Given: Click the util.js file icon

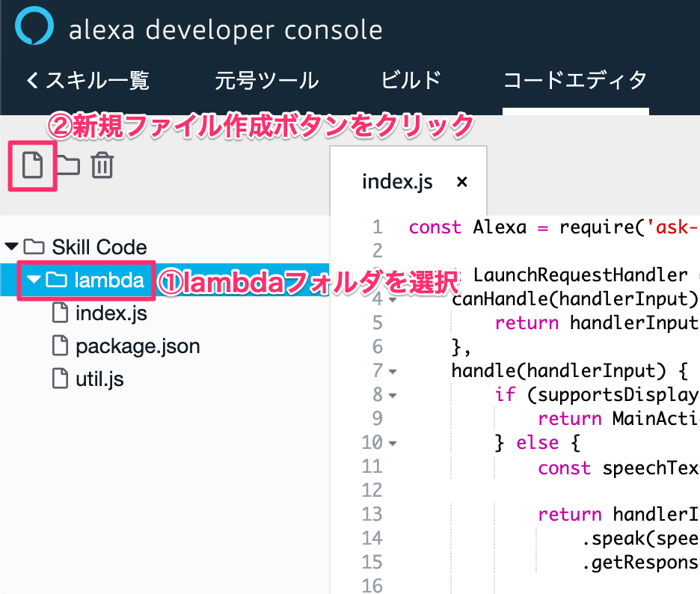Looking at the screenshot, I should click(x=61, y=379).
